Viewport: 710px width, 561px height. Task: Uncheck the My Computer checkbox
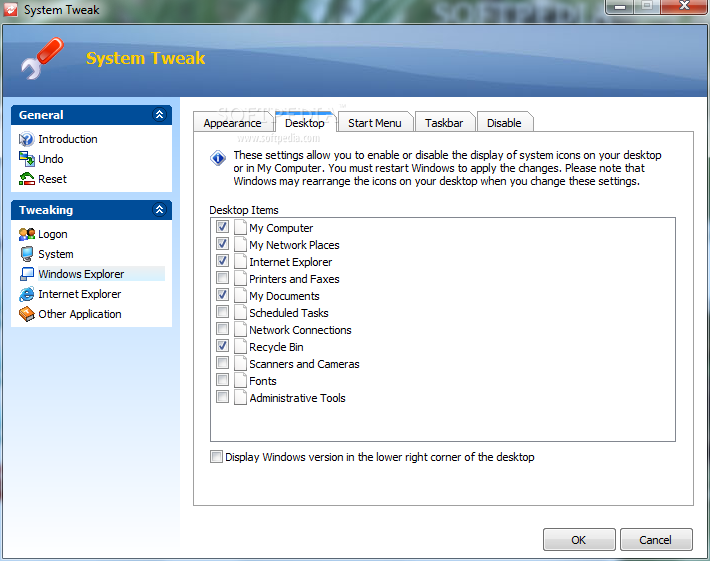click(x=222, y=226)
